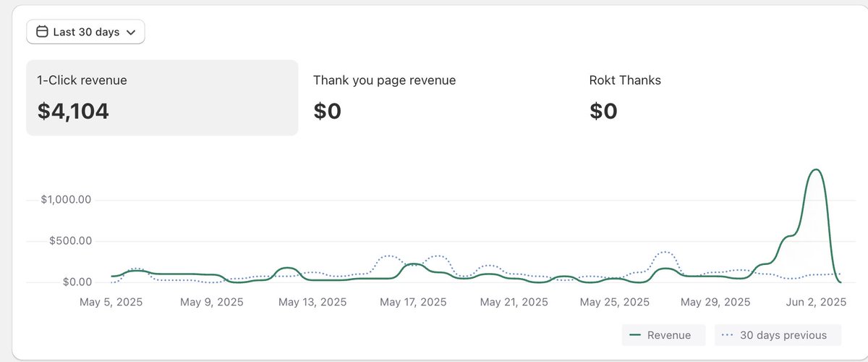Click the solid green line icon in legend
The width and height of the screenshot is (868, 362).
[x=636, y=335]
